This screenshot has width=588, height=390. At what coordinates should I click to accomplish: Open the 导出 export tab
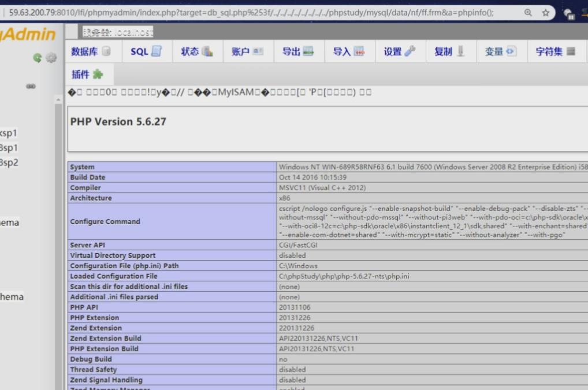[298, 51]
